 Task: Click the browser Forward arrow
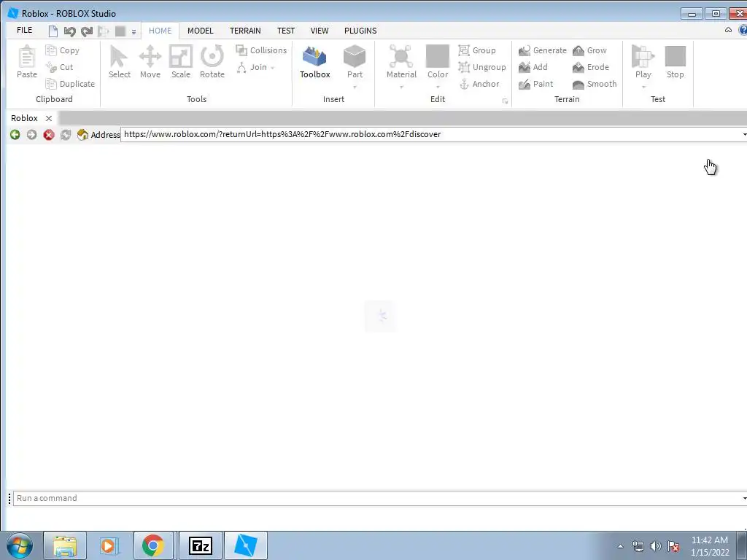click(31, 135)
